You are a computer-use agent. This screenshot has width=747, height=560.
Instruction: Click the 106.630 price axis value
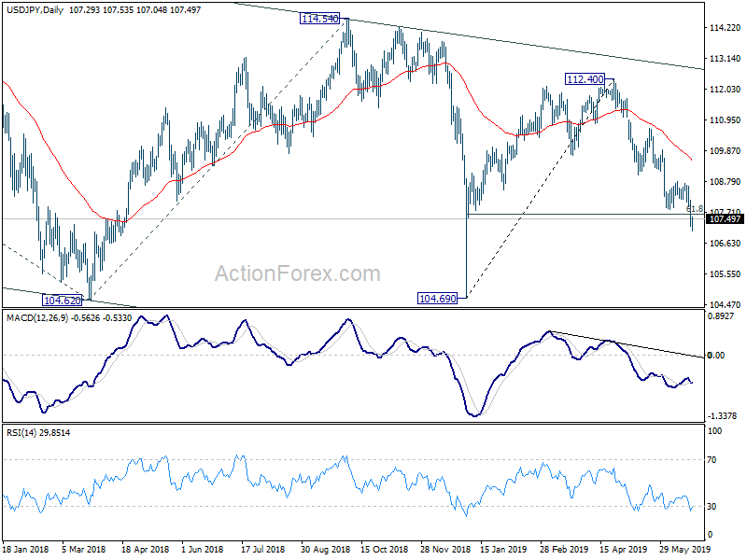pyautogui.click(x=725, y=244)
